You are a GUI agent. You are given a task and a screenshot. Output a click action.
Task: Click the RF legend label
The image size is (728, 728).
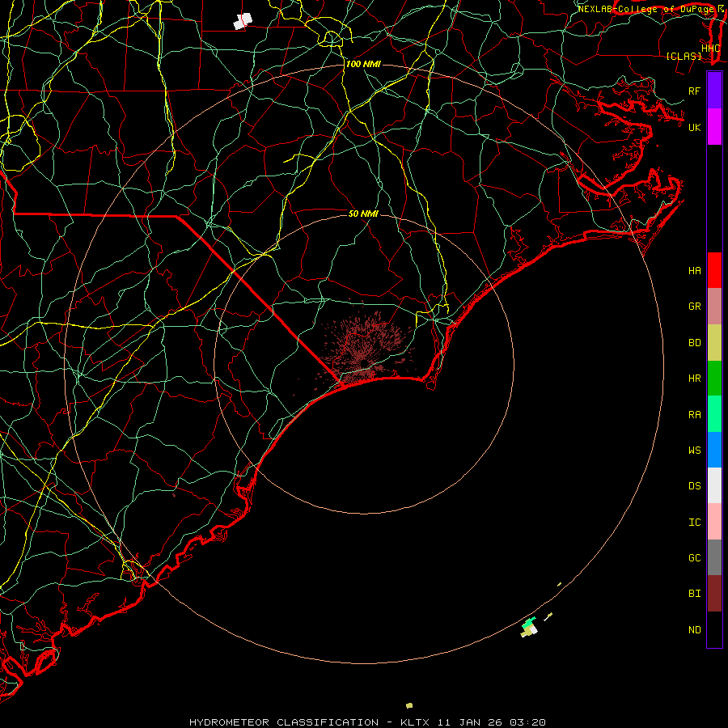click(694, 91)
